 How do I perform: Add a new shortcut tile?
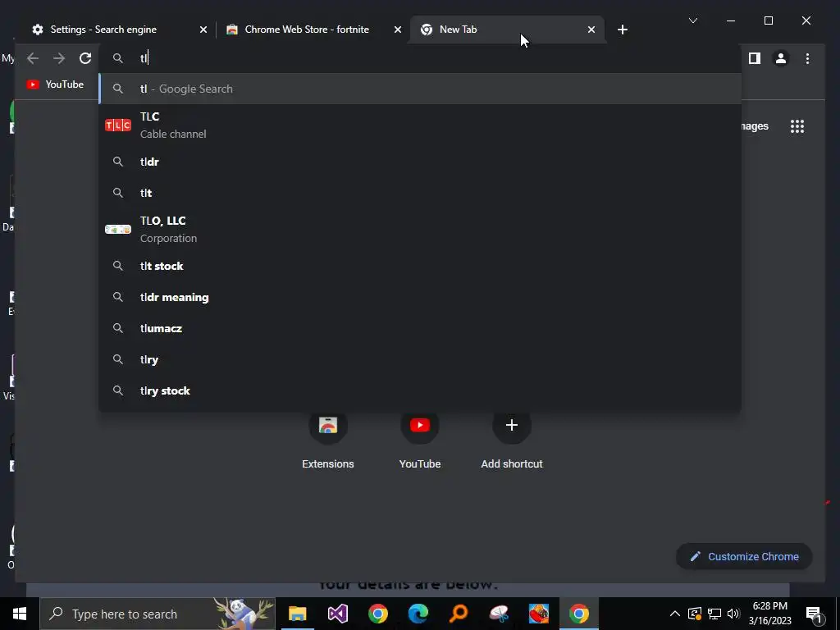point(512,441)
